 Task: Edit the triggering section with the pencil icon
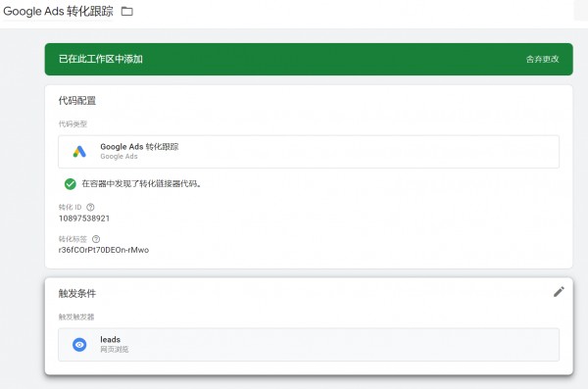click(559, 292)
